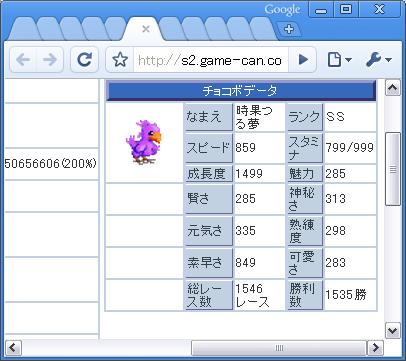Viewport: 406px width, 361px height.
Task: Click the address bar showing s2.game-can.co
Action: coord(211,60)
